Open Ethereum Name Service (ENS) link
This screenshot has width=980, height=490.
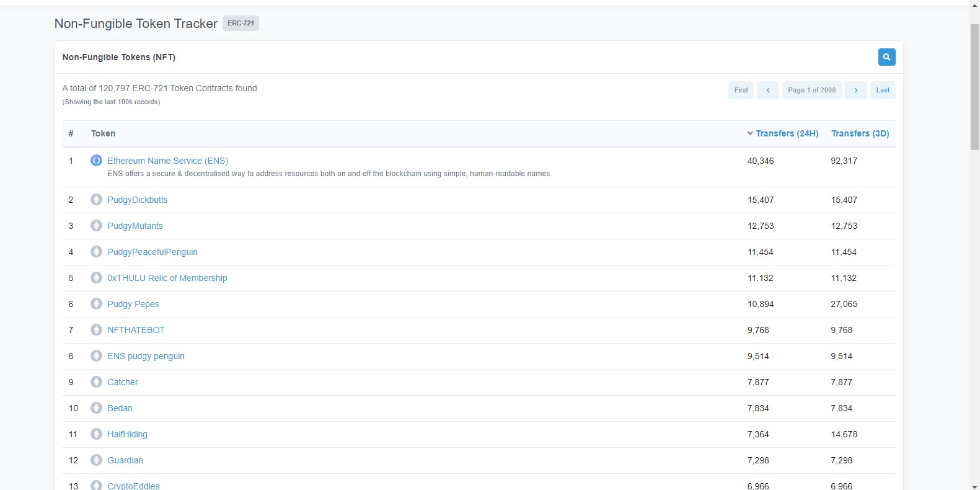click(x=168, y=161)
